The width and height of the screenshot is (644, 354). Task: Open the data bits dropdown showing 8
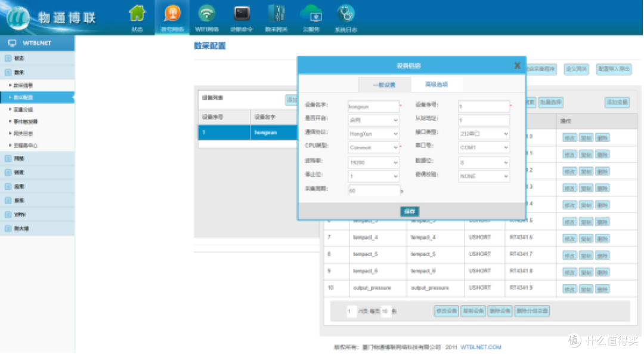484,162
